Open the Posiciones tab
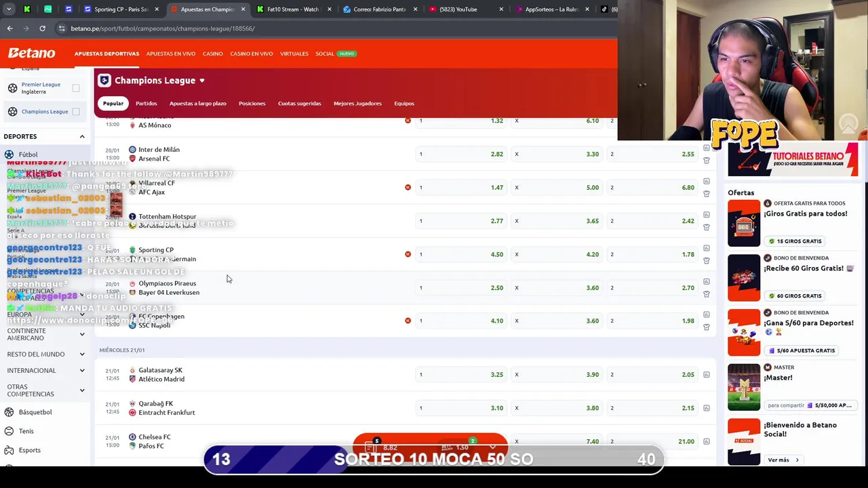 click(x=252, y=103)
